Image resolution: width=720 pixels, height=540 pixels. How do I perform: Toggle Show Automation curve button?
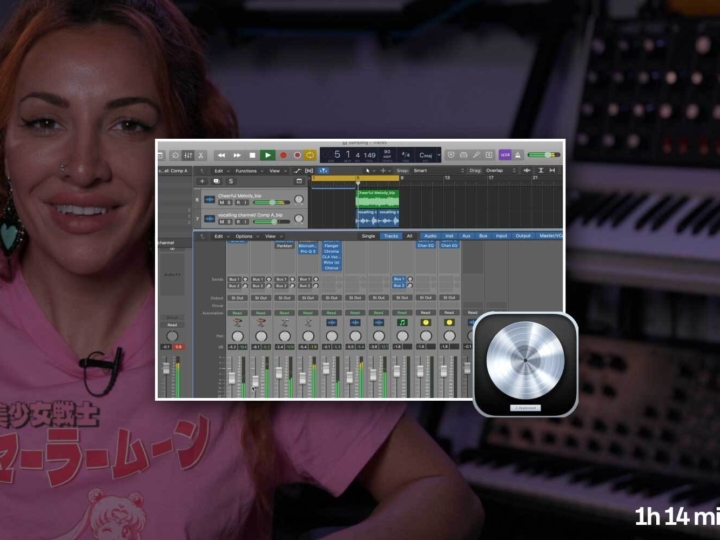point(297,171)
